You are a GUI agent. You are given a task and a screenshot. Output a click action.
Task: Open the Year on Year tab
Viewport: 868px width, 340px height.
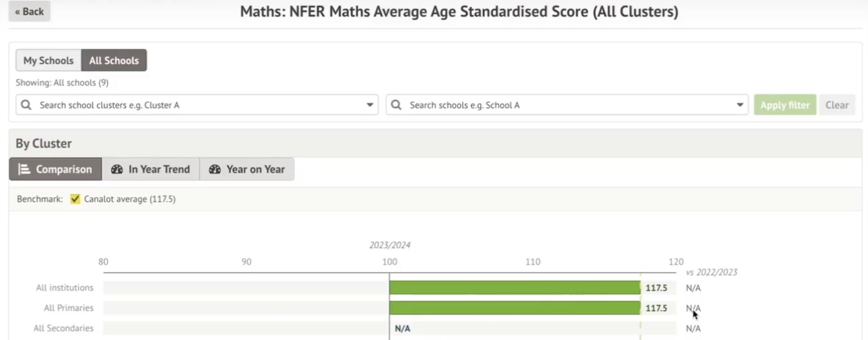[x=247, y=169]
